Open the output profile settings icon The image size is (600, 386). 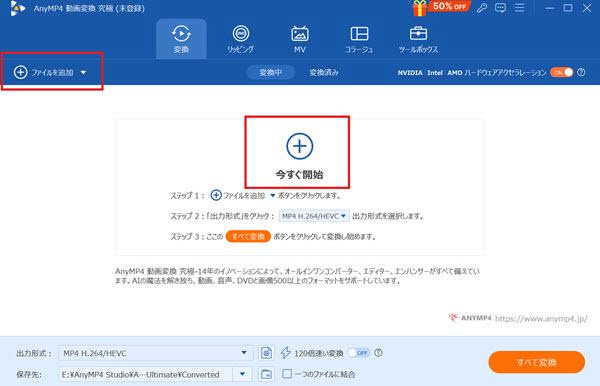[x=266, y=353]
